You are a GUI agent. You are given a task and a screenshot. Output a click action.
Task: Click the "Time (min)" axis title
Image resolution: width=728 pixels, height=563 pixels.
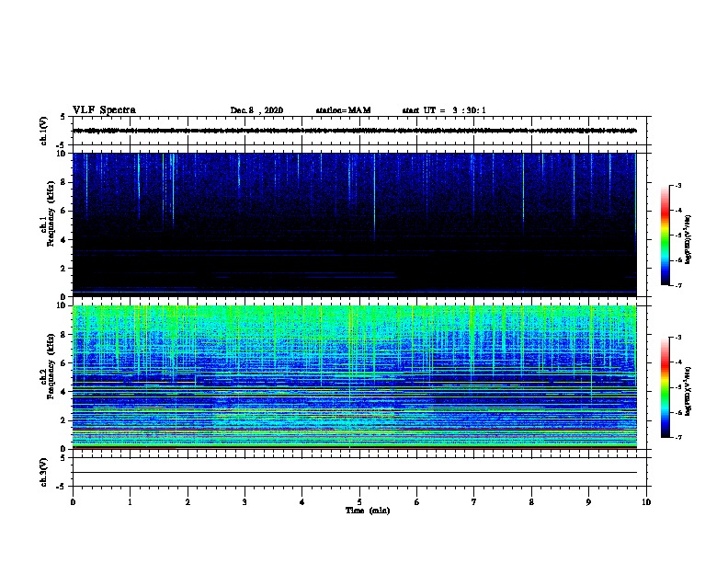click(368, 511)
